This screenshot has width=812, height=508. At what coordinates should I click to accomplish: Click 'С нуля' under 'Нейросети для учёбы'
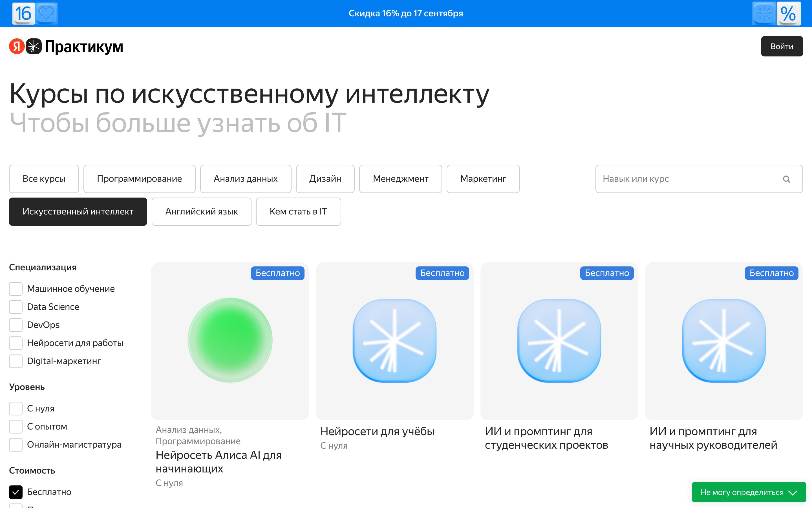[x=334, y=446]
